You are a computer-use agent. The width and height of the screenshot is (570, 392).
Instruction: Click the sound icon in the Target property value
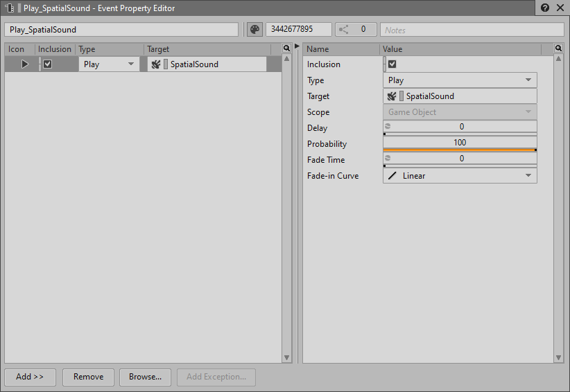[x=392, y=96]
